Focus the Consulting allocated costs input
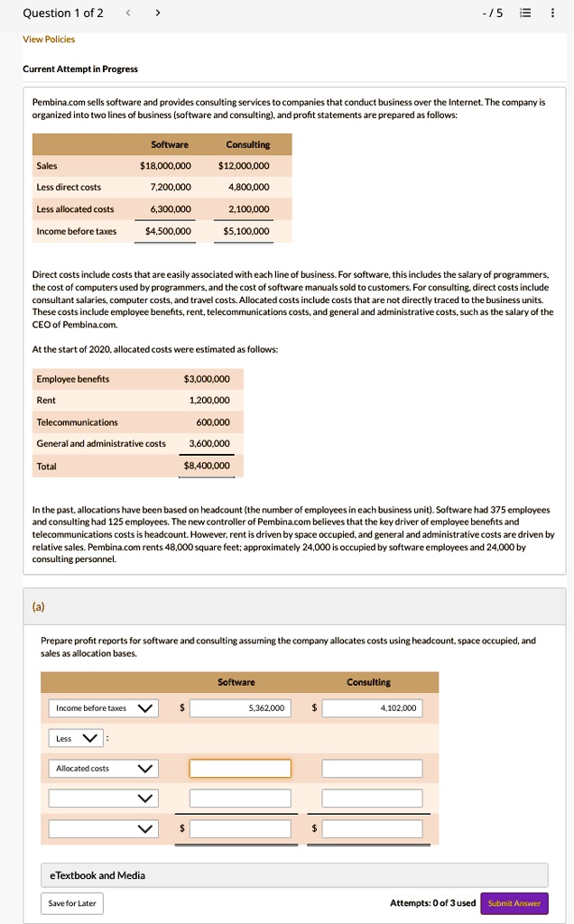 click(373, 769)
